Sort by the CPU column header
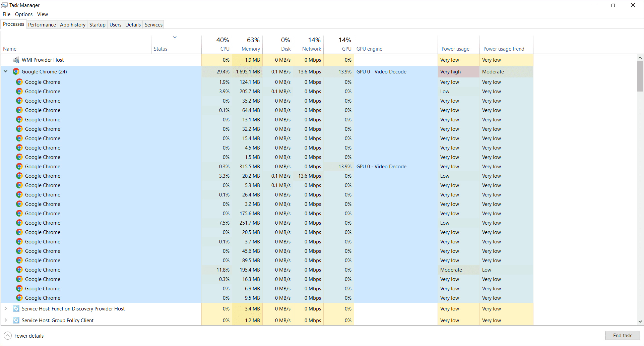 pyautogui.click(x=217, y=44)
